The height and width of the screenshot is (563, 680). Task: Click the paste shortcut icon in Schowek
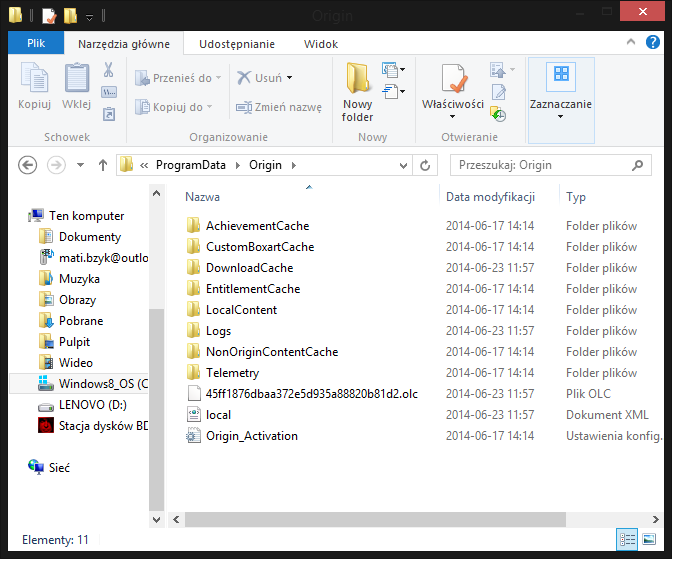pos(108,114)
